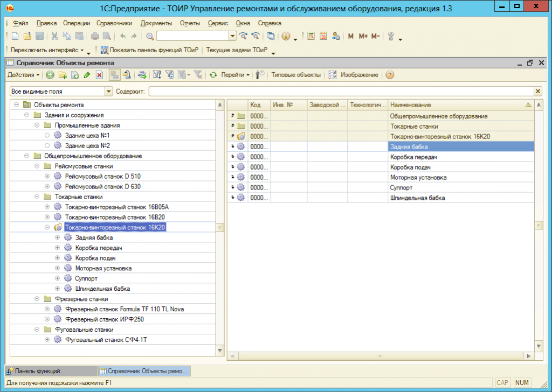Click the Содержит search input field
The height and width of the screenshot is (392, 552).
pyautogui.click(x=341, y=92)
